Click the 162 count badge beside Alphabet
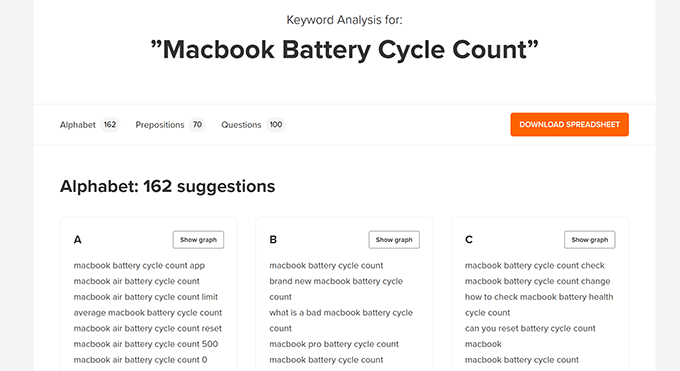 click(x=110, y=125)
